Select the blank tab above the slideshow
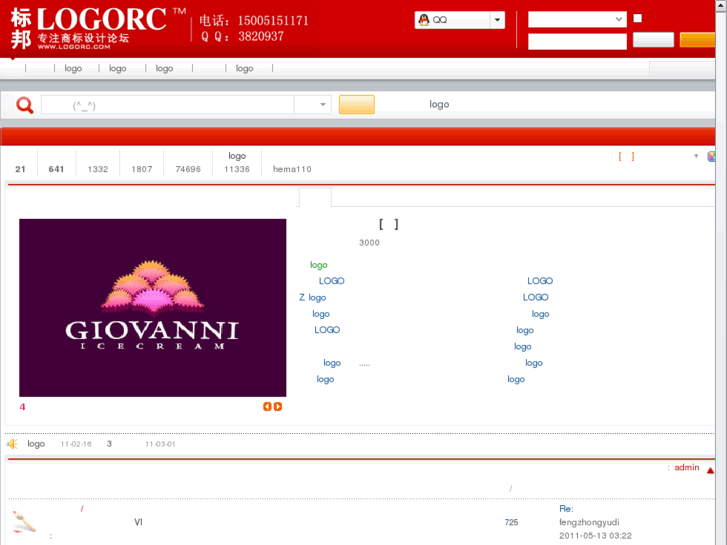Image resolution: width=727 pixels, height=545 pixels. click(315, 198)
